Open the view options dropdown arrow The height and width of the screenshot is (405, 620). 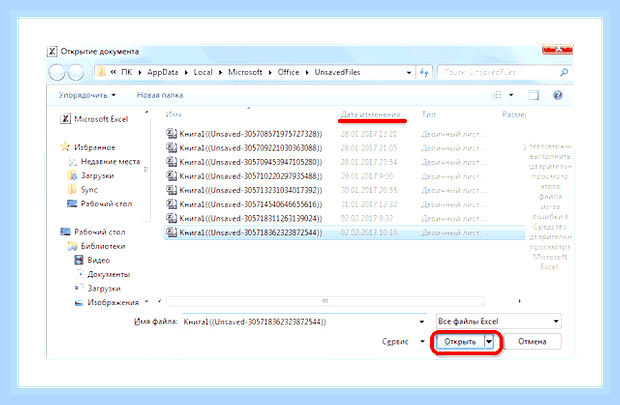(511, 95)
